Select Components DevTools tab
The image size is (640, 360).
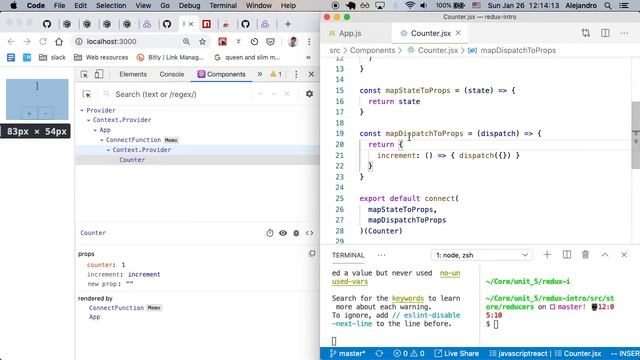click(x=222, y=74)
